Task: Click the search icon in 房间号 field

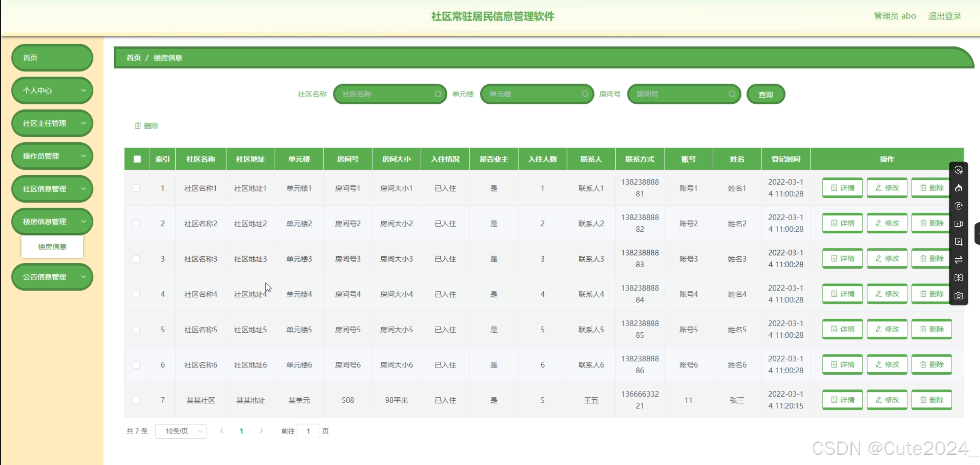Action: [x=731, y=94]
